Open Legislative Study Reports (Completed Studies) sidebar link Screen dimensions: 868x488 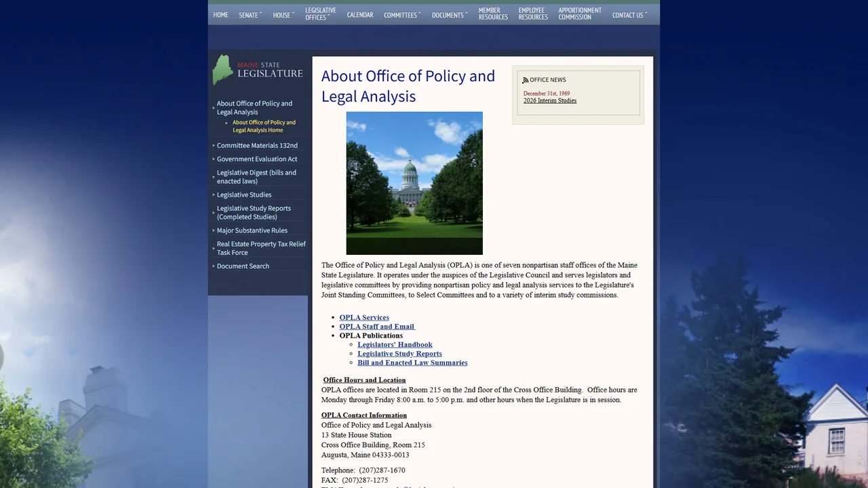click(254, 213)
